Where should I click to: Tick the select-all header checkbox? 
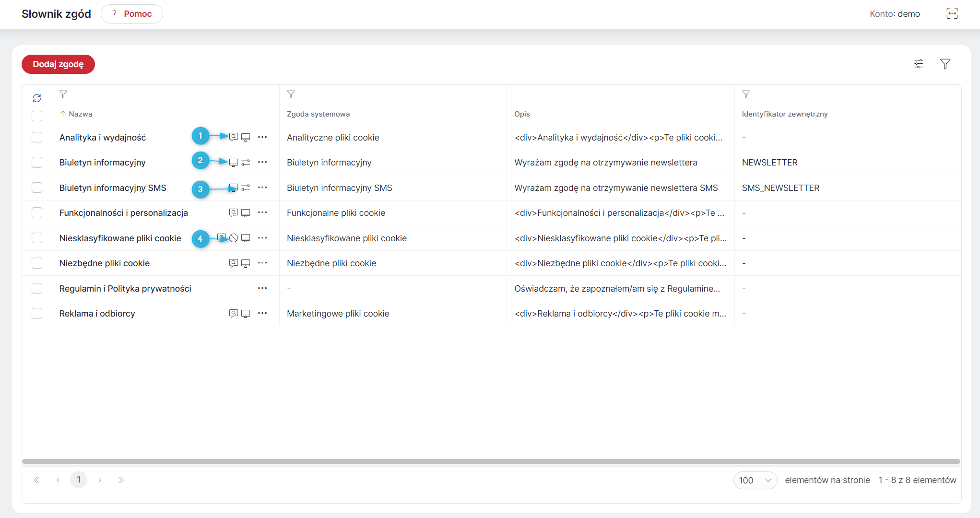[x=37, y=116]
